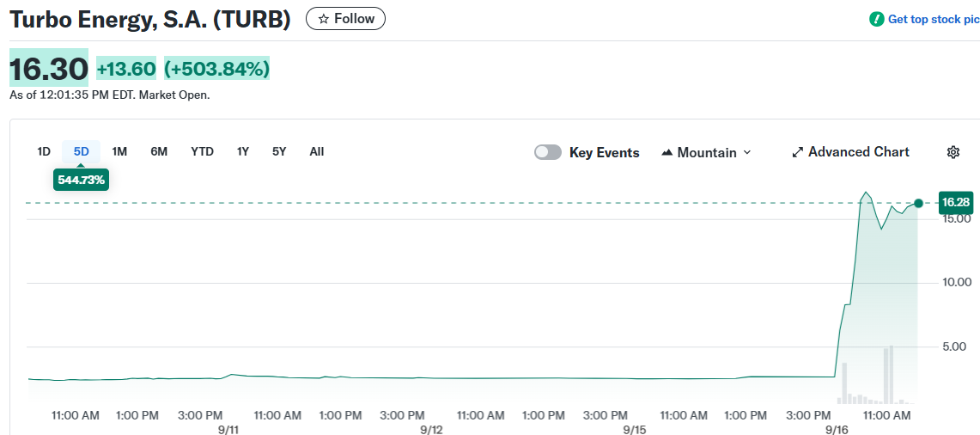Screen dimensions: 980x435
Task: Open the Mountain chart type dropdown
Action: click(x=706, y=153)
